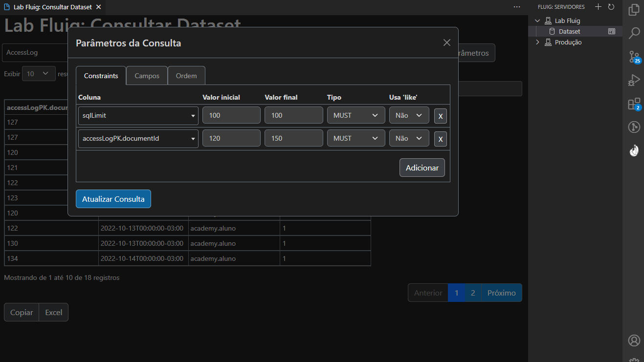Open Source Control with 25 badge
644x362 pixels.
point(634,57)
